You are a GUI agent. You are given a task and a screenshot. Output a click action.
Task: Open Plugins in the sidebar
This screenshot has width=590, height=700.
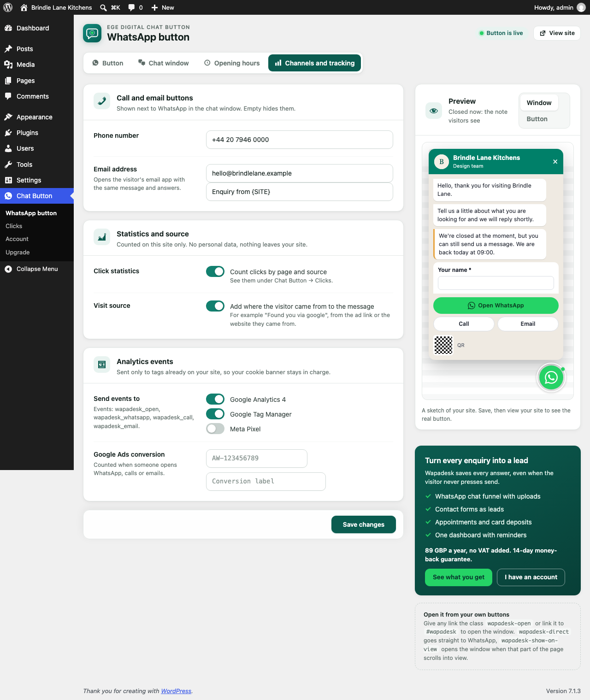tap(37, 133)
